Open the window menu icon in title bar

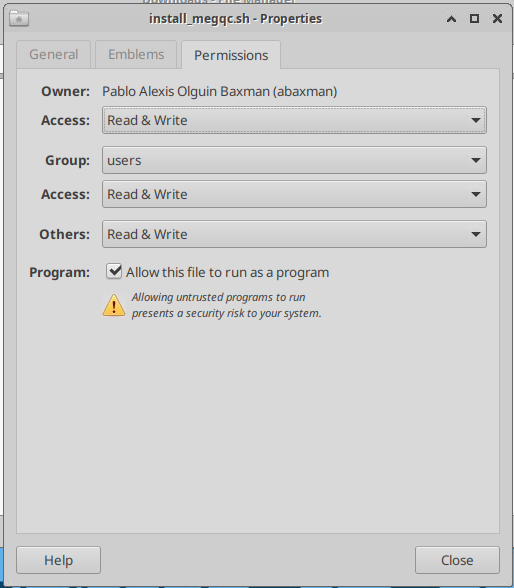[x=19, y=18]
